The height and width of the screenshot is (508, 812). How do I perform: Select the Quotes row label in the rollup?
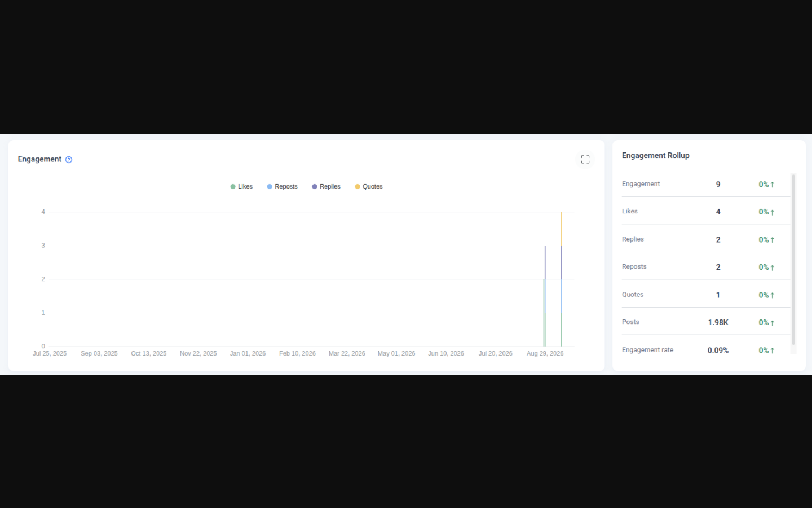pos(633,295)
